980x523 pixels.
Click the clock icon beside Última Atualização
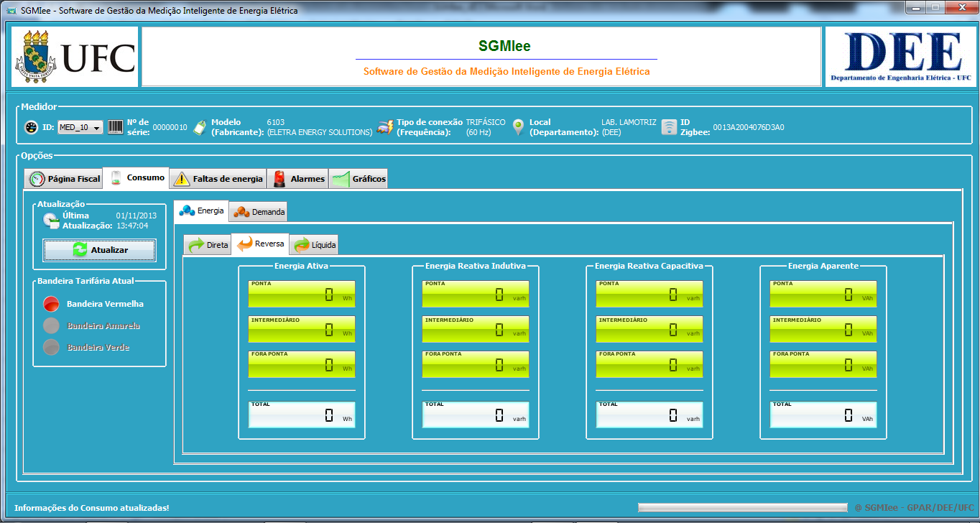point(50,221)
